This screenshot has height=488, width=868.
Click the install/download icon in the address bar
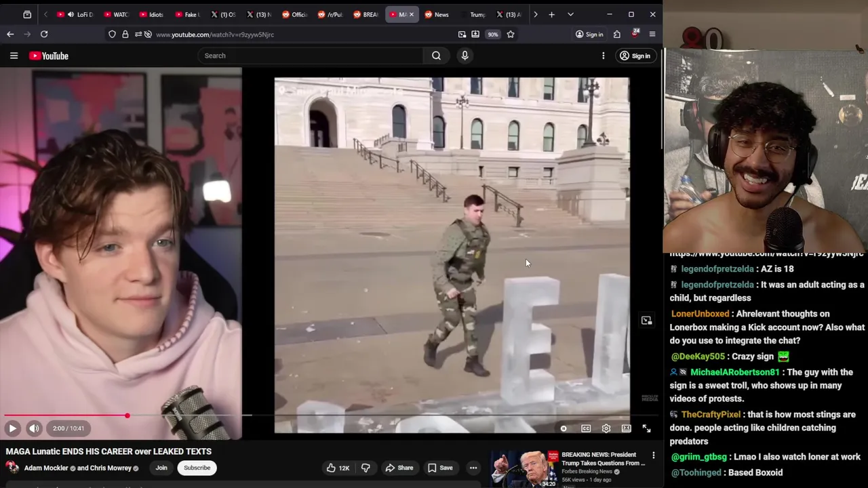[x=475, y=34]
